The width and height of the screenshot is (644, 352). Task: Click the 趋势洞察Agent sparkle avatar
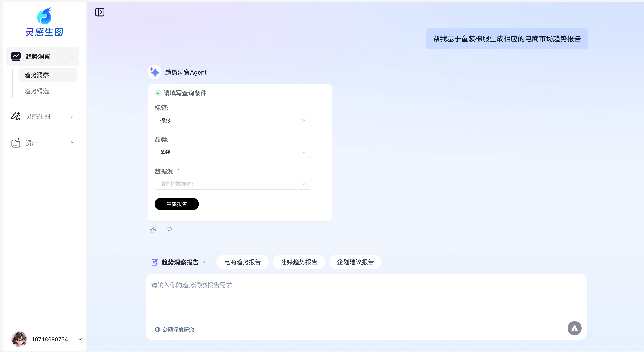[155, 72]
